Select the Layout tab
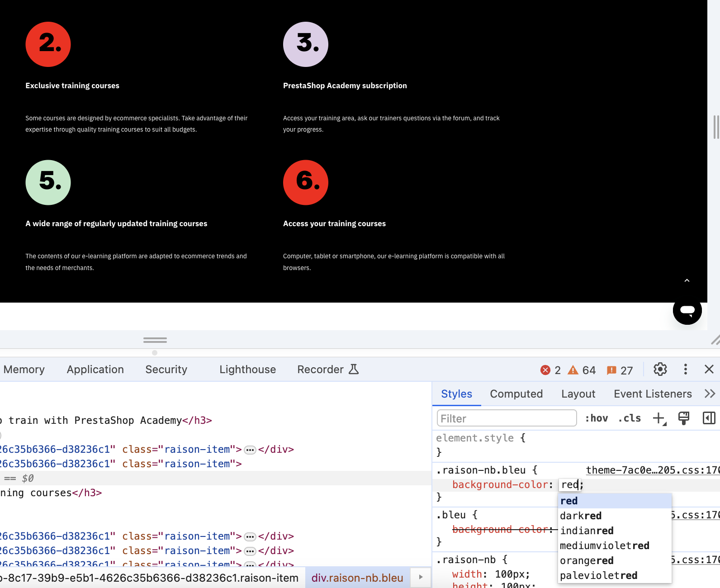Viewport: 720px width, 588px height. 578,394
